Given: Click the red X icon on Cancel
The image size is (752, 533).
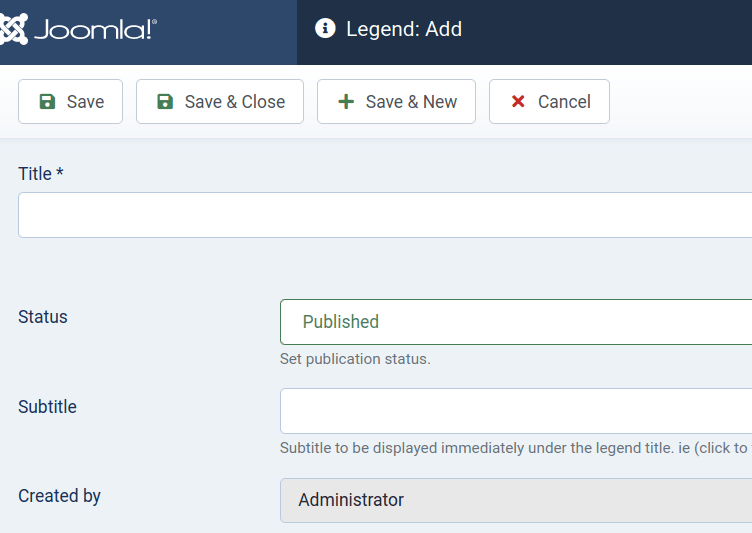Looking at the screenshot, I should 518,101.
